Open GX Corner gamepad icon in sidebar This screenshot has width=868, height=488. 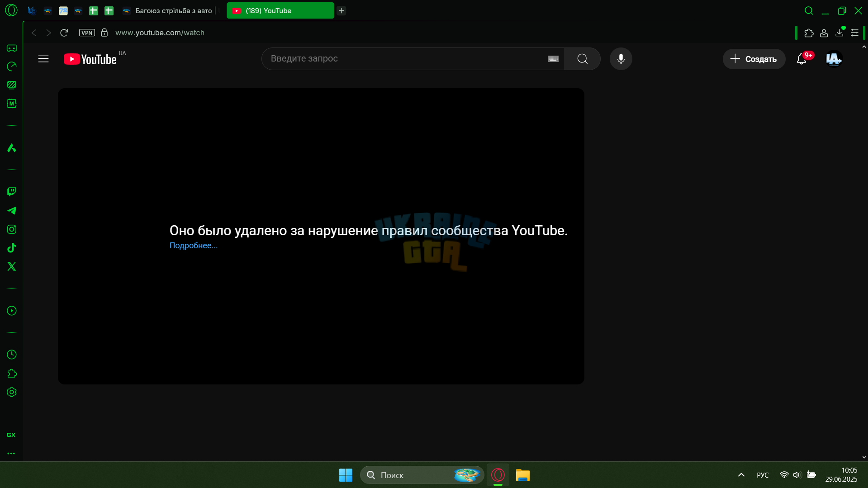point(12,48)
